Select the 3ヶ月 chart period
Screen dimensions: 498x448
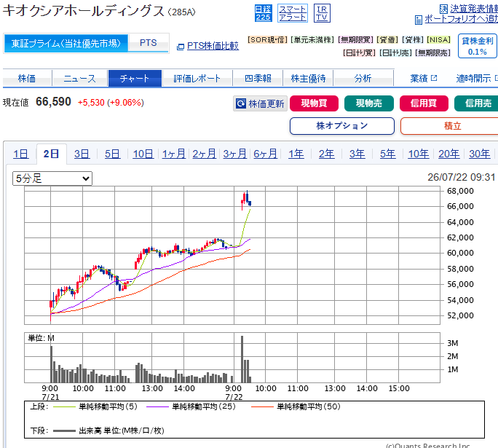point(234,154)
